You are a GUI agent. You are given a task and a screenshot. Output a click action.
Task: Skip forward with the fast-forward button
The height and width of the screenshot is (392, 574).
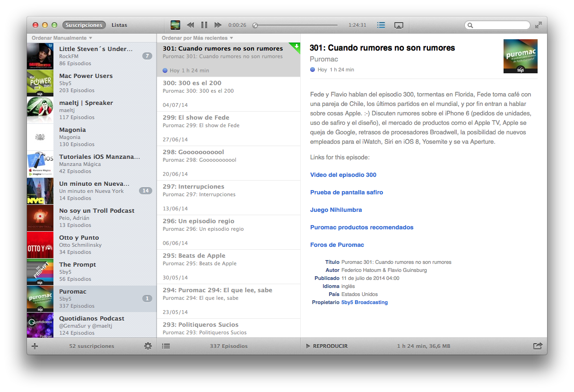(x=218, y=25)
